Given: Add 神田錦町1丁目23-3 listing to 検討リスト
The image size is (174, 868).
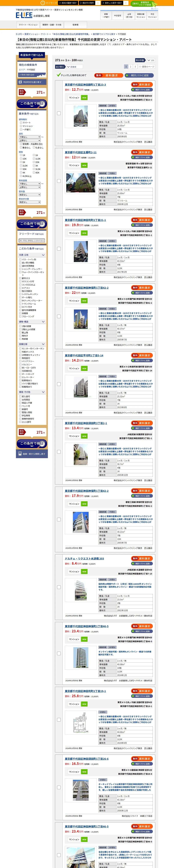Looking at the screenshot, I should [142, 90].
